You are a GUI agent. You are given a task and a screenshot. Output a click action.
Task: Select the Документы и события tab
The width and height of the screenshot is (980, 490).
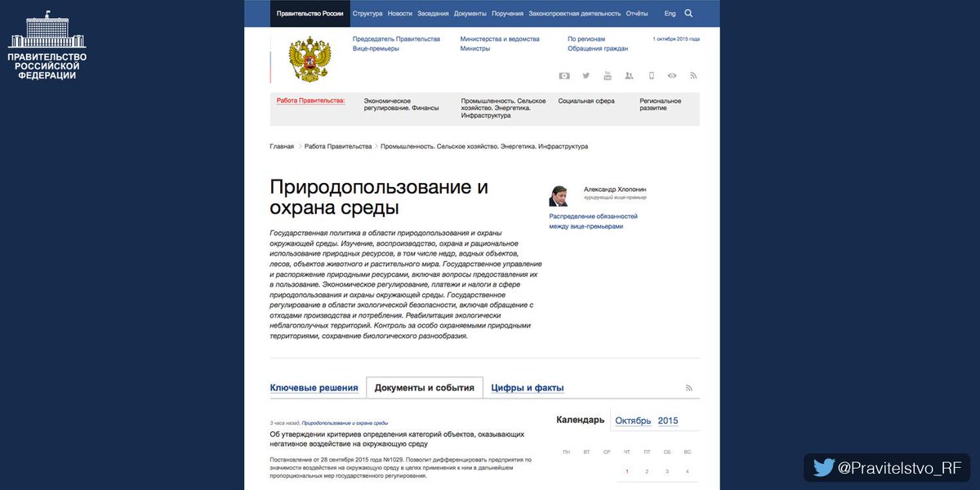point(425,388)
